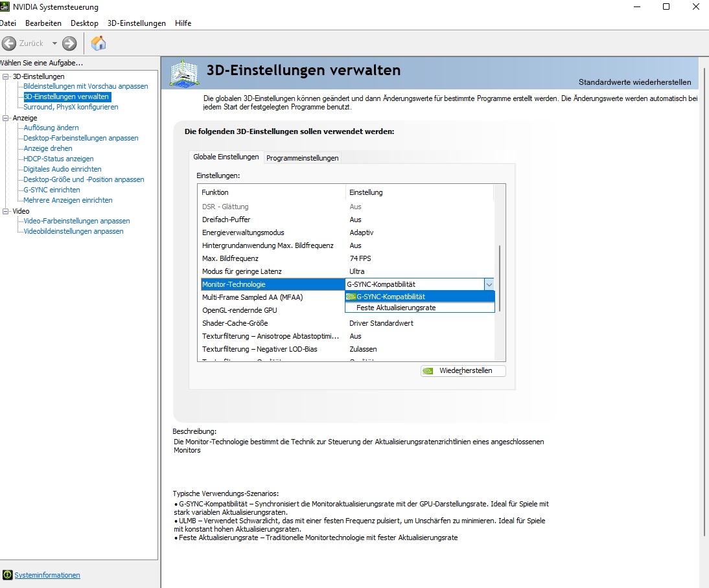Viewport: 709px width, 588px height.
Task: Minimize the NVIDIA Systemsteuerung window
Action: pyautogui.click(x=637, y=6)
